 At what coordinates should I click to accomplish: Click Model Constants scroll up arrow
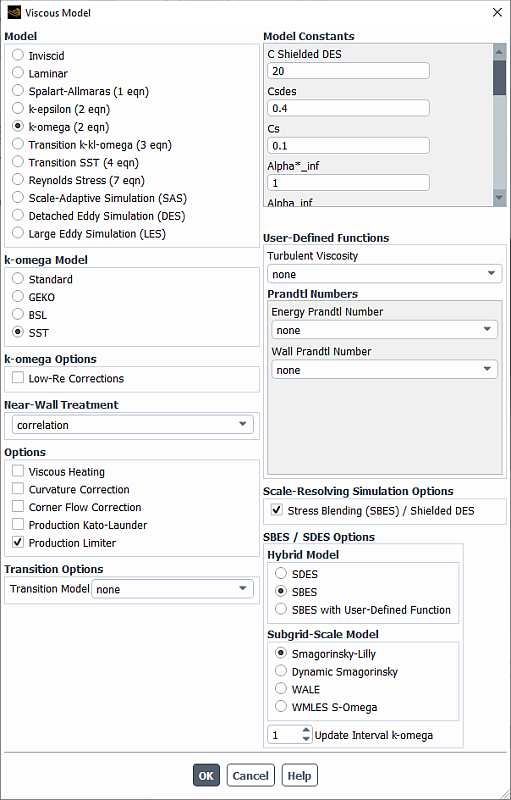tap(499, 51)
